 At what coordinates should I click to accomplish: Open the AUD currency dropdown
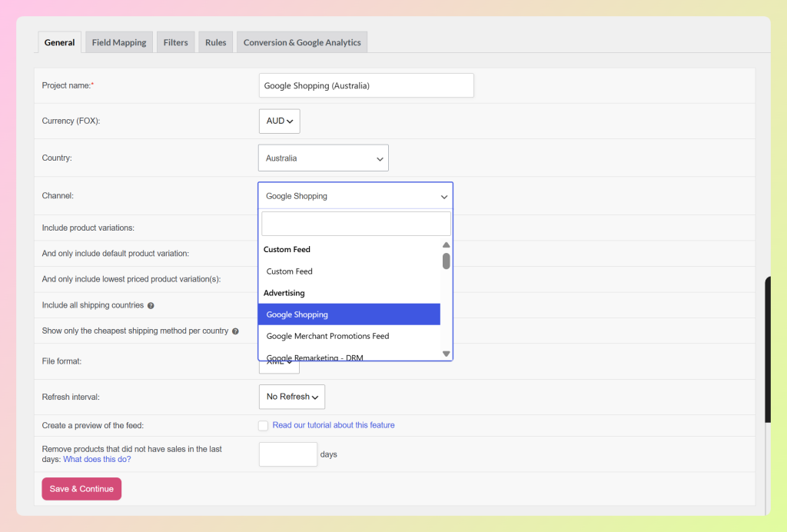point(280,121)
